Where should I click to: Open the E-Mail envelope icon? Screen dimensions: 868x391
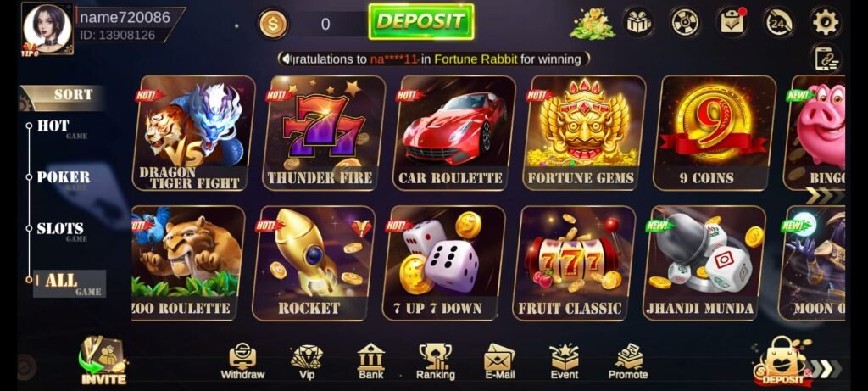click(499, 361)
